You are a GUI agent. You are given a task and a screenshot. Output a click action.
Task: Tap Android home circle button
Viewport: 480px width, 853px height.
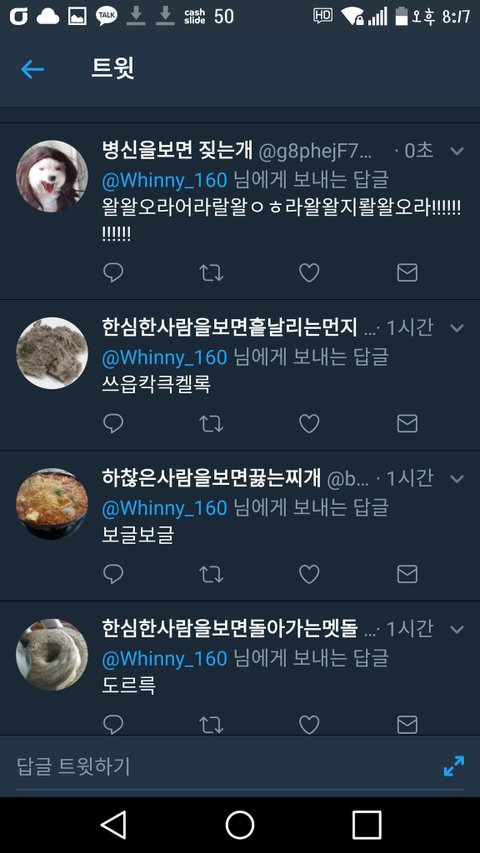point(240,825)
